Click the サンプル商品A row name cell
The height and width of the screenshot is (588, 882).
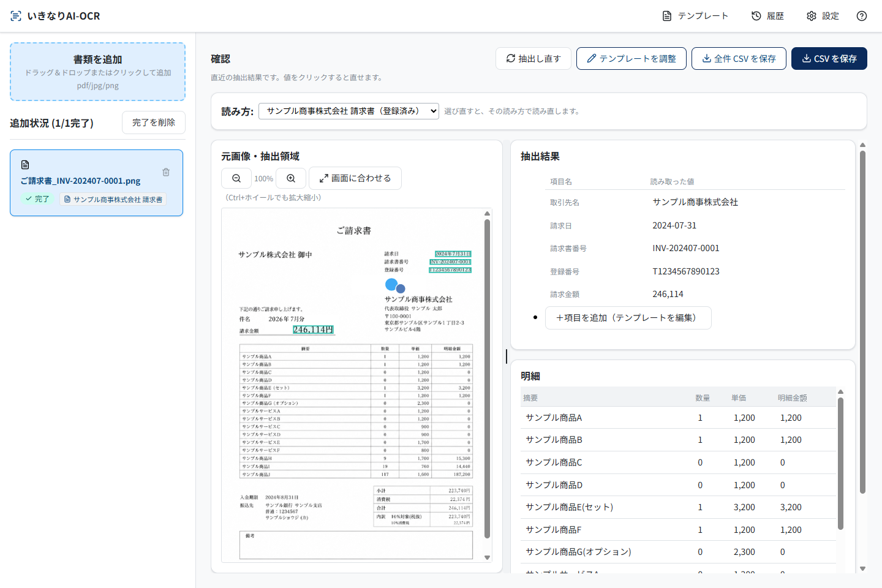pyautogui.click(x=554, y=418)
